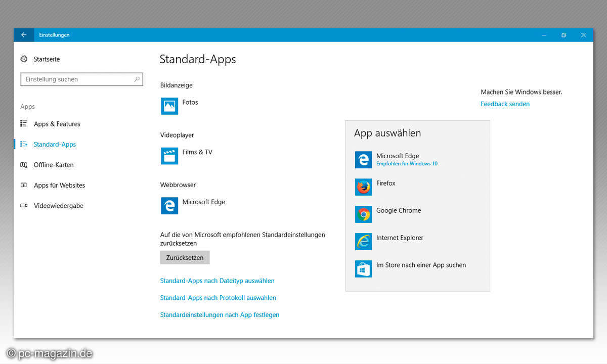Viewport: 607px width, 364px height.
Task: Click the Microsoft Edge icon in App auswählen
Action: click(363, 160)
